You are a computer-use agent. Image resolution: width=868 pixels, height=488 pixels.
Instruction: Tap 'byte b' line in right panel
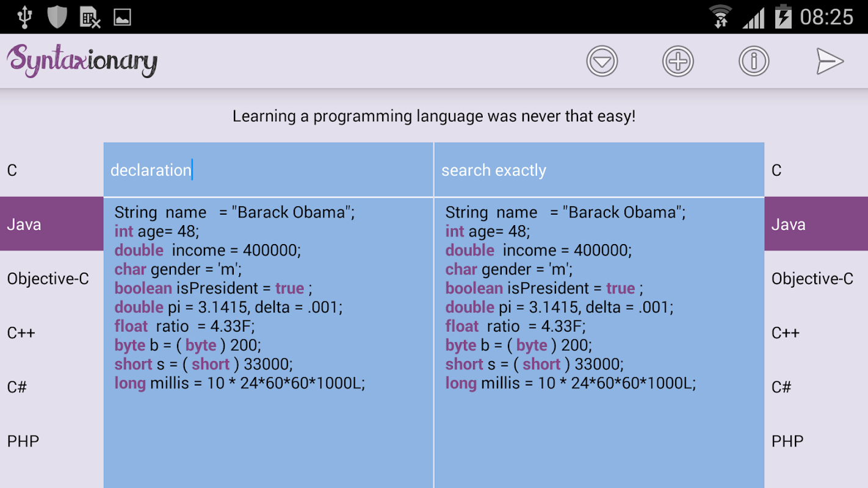click(519, 345)
